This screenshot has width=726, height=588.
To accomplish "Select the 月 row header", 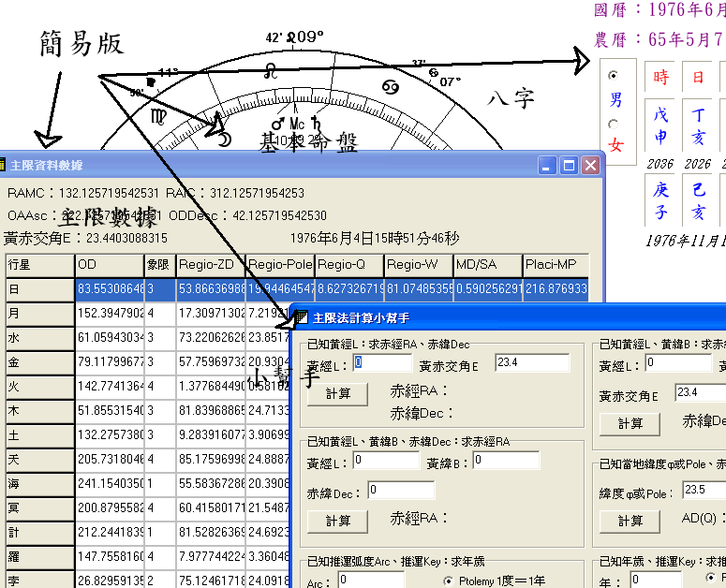I will (40, 314).
